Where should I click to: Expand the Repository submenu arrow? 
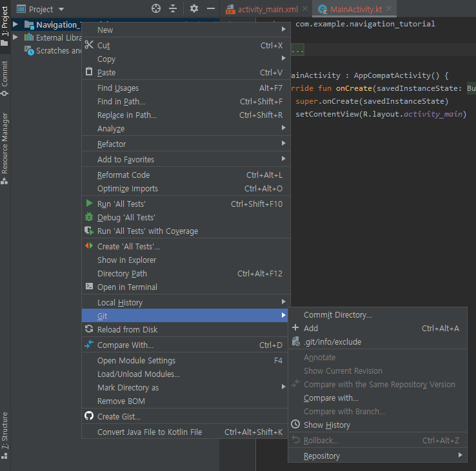[x=461, y=455]
